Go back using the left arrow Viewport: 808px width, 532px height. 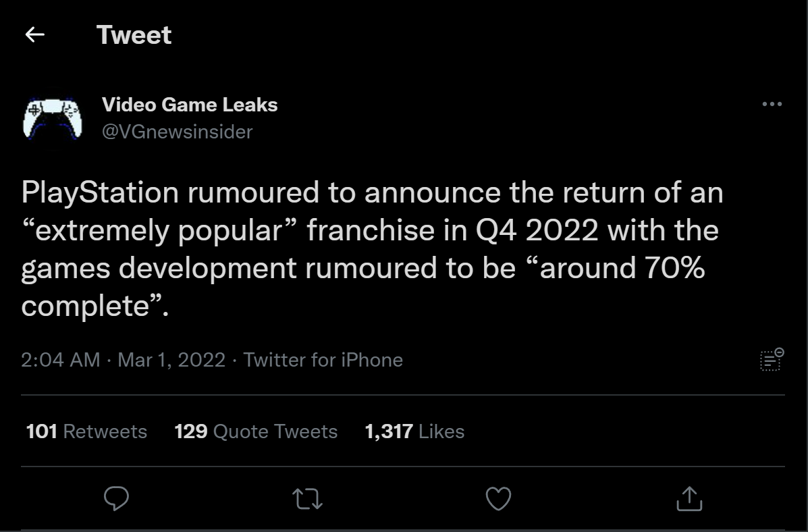(34, 34)
